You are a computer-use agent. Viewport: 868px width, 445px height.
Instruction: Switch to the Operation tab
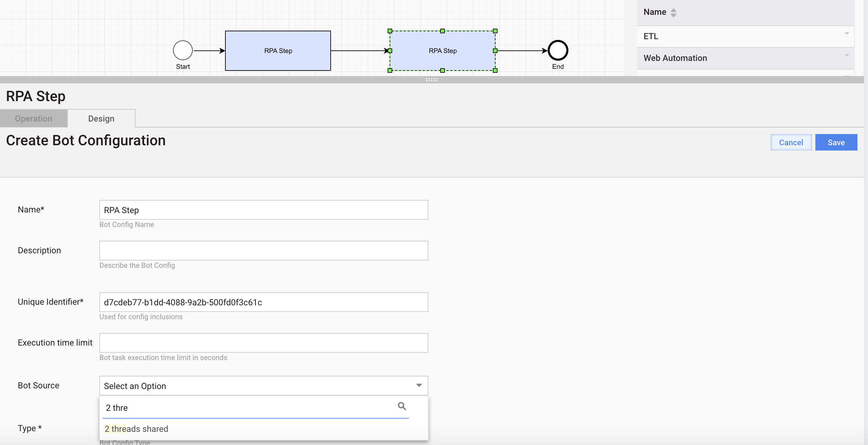point(34,119)
